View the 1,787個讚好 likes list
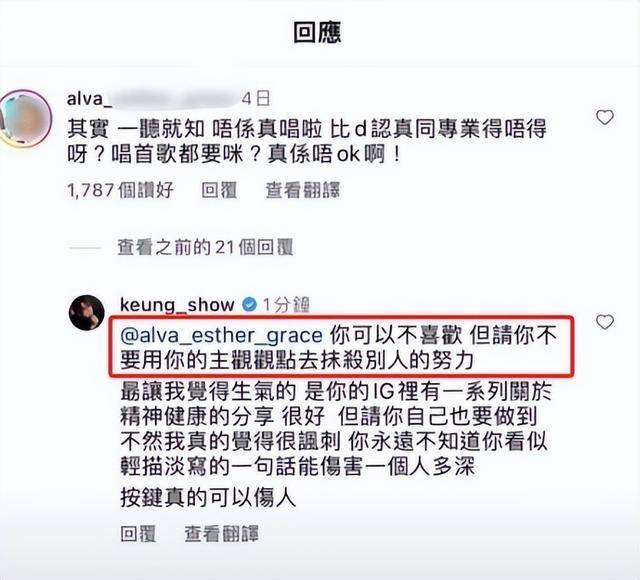The height and width of the screenshot is (580, 640). [x=120, y=191]
